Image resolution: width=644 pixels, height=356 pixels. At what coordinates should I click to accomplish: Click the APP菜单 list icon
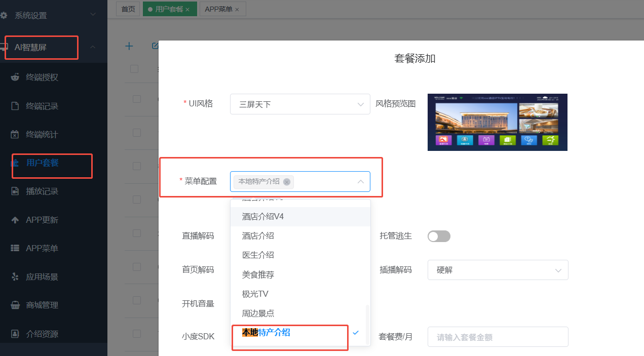pos(15,249)
